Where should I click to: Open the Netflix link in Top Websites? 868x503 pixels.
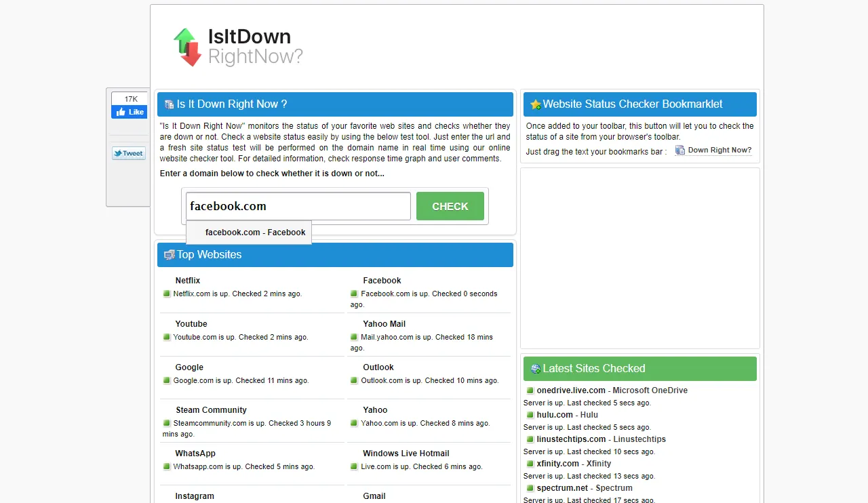point(188,281)
